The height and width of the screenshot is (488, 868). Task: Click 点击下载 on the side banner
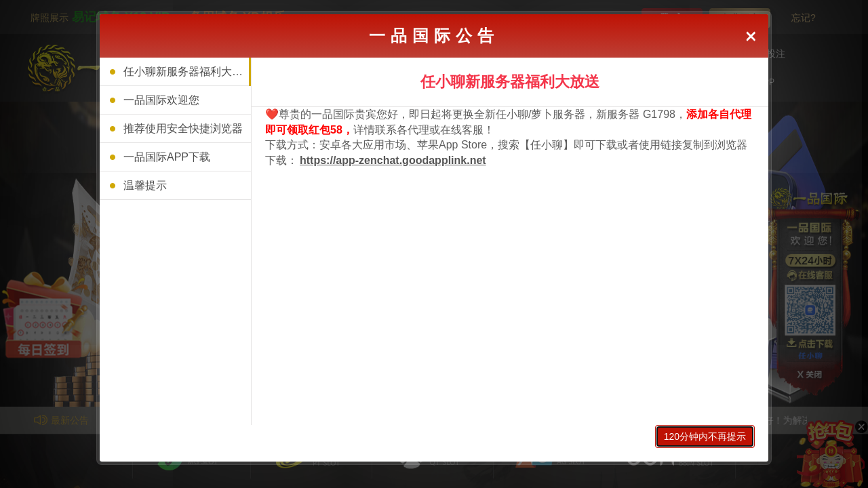(x=810, y=344)
